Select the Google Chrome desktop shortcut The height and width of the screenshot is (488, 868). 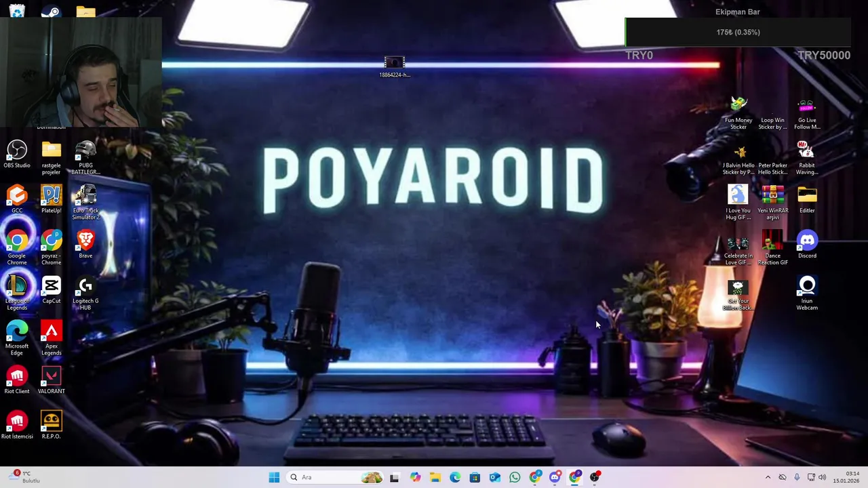pos(17,248)
